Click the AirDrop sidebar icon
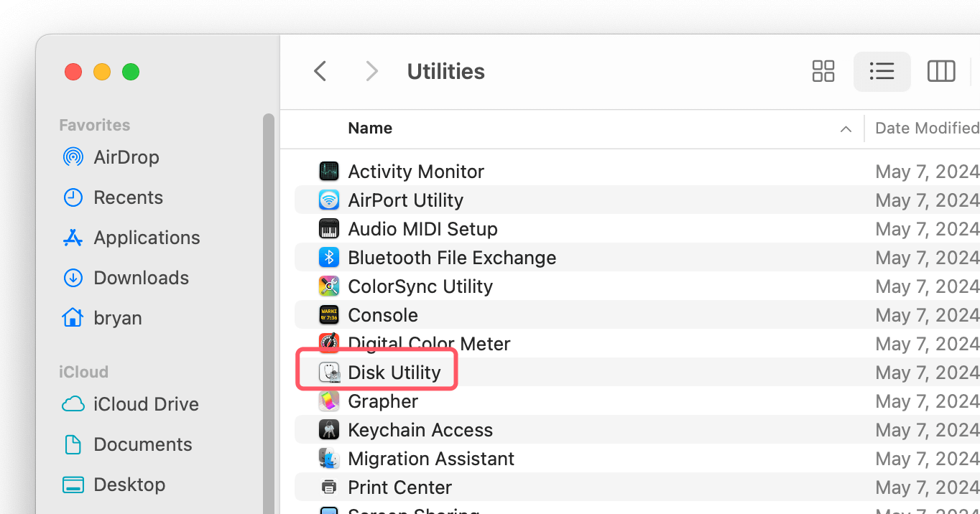The image size is (980, 514). 73,156
